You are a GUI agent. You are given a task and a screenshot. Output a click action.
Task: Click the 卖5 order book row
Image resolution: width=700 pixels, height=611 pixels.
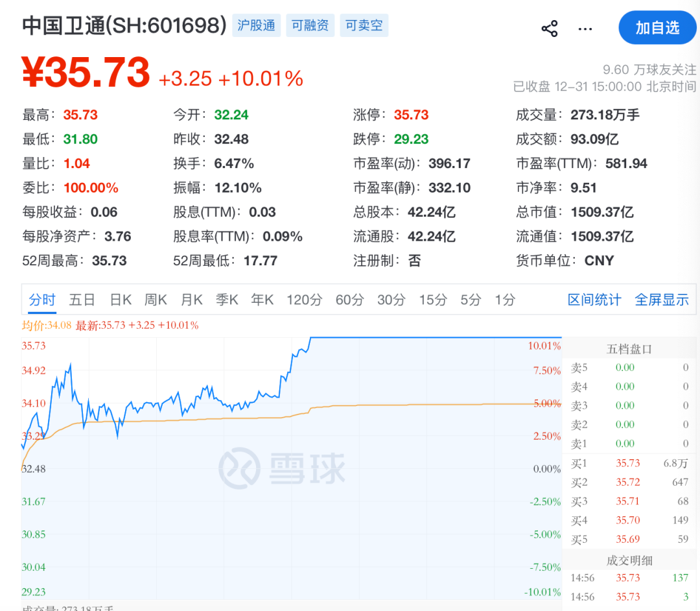[x=629, y=368]
